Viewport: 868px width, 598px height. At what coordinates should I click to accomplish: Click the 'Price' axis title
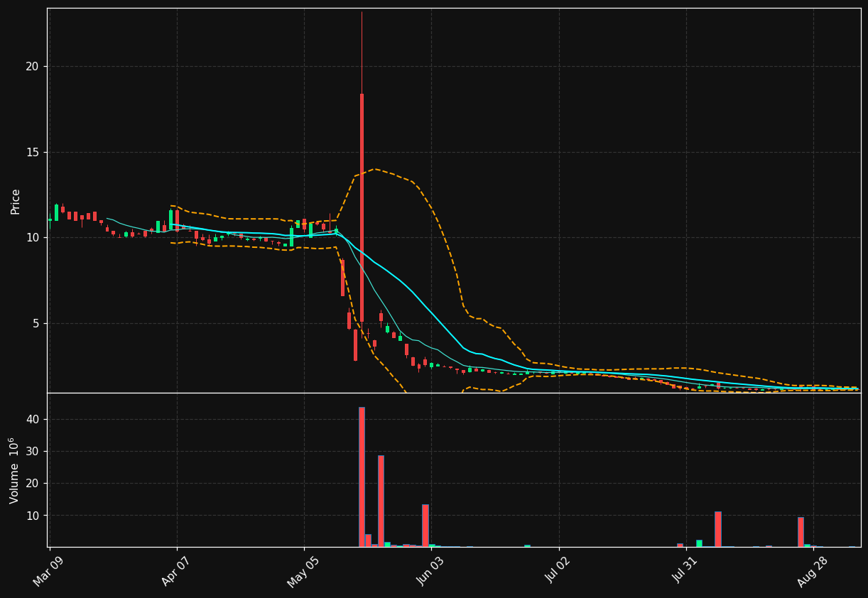(x=16, y=201)
